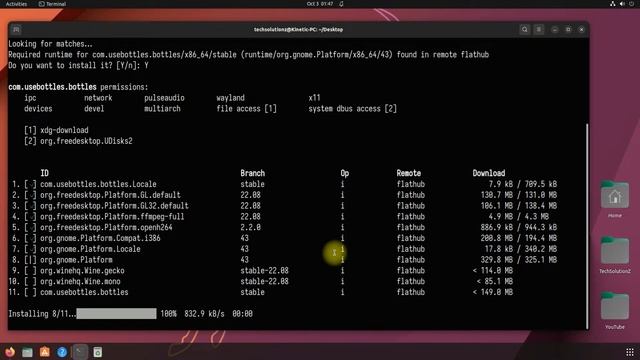
Task: Click the 'Branch' column header
Action: click(x=252, y=173)
